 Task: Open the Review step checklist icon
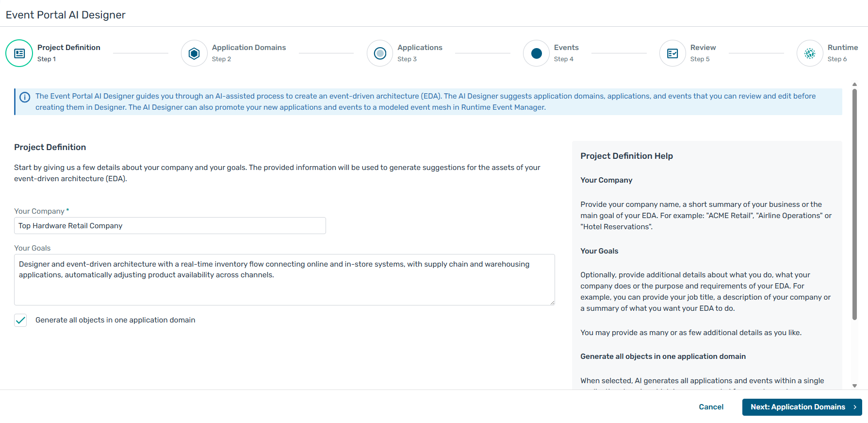(x=672, y=53)
